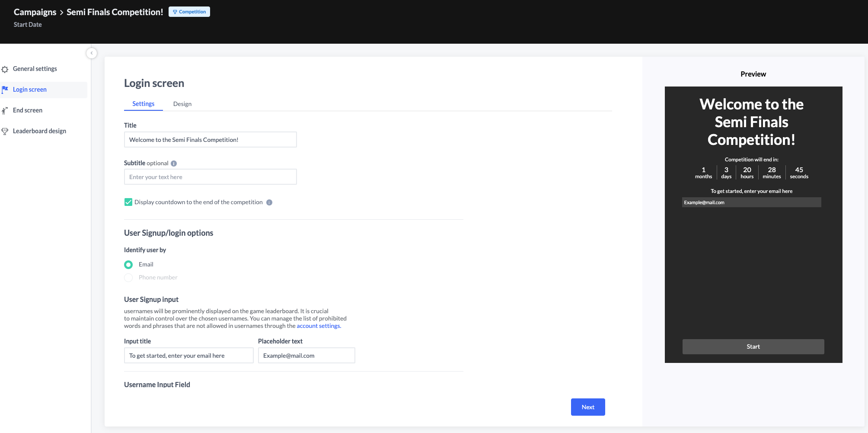
Task: Select Phone number radio button
Action: point(128,278)
